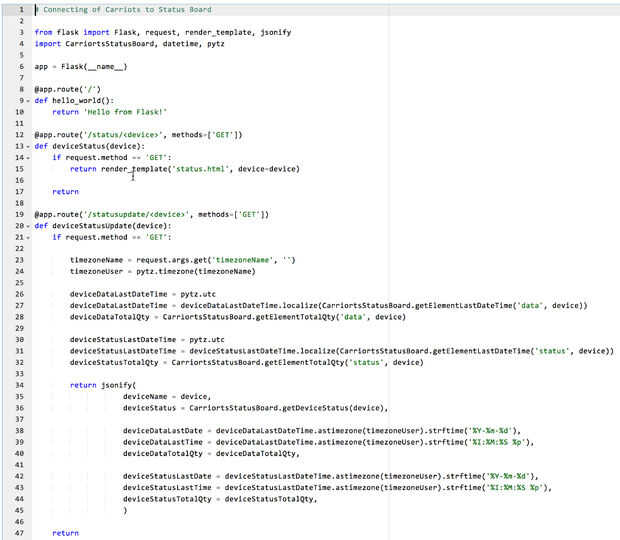Collapse the hello_world function fold arrow on line 9
The image size is (620, 540).
pos(28,101)
